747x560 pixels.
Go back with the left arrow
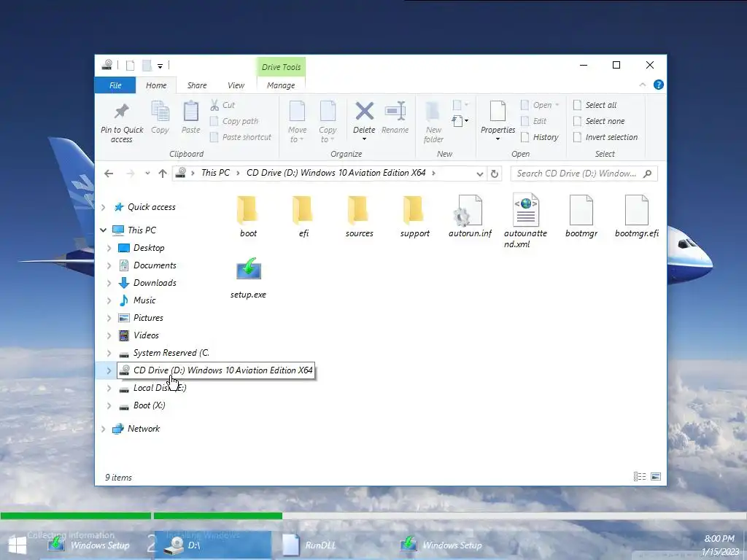[109, 174]
